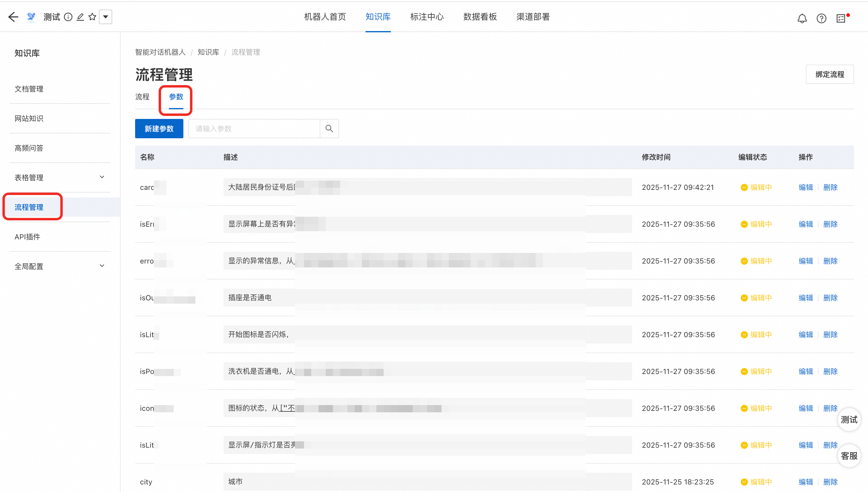The width and height of the screenshot is (868, 492).
Task: Select 流程管理 in the sidebar
Action: (29, 207)
